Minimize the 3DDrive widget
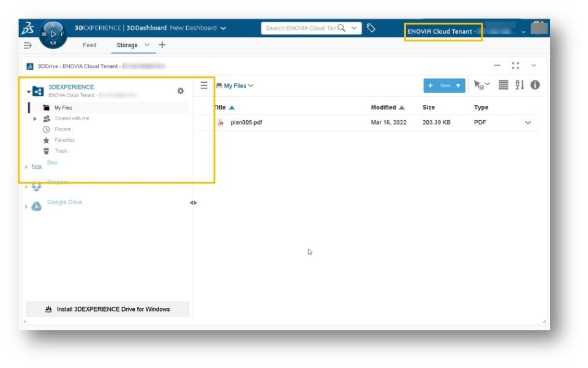 [x=497, y=66]
